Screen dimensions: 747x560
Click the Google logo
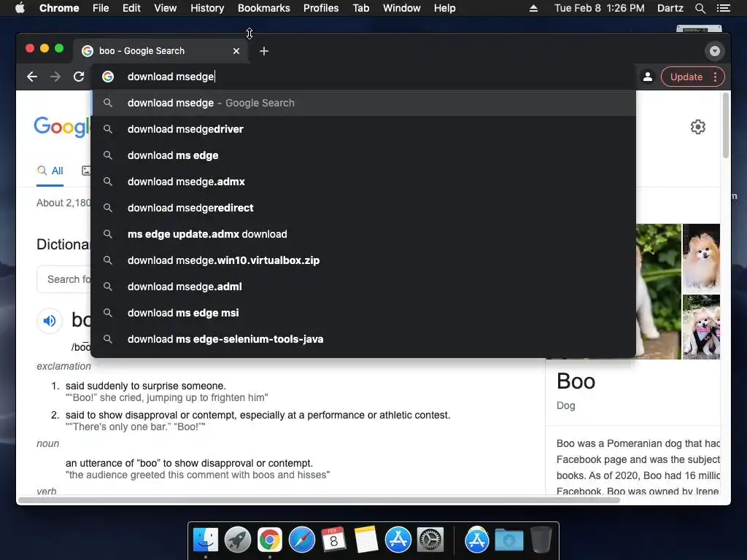61,127
